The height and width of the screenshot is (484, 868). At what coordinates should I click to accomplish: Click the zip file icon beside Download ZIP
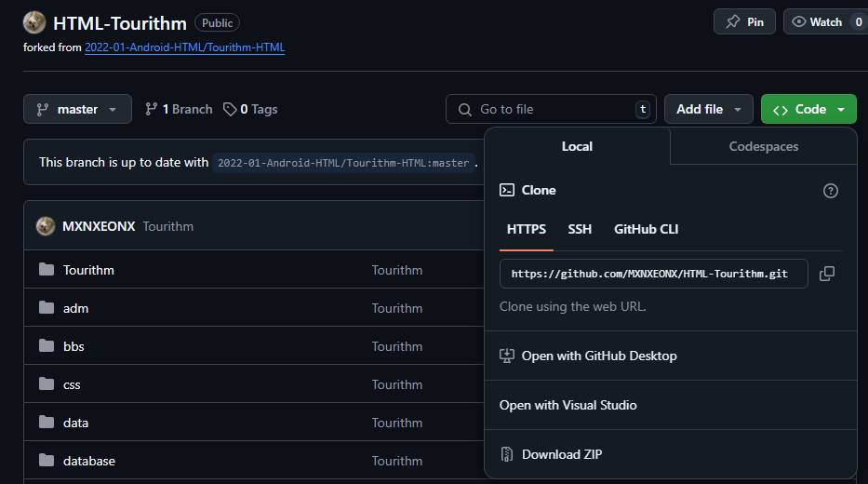(x=506, y=454)
